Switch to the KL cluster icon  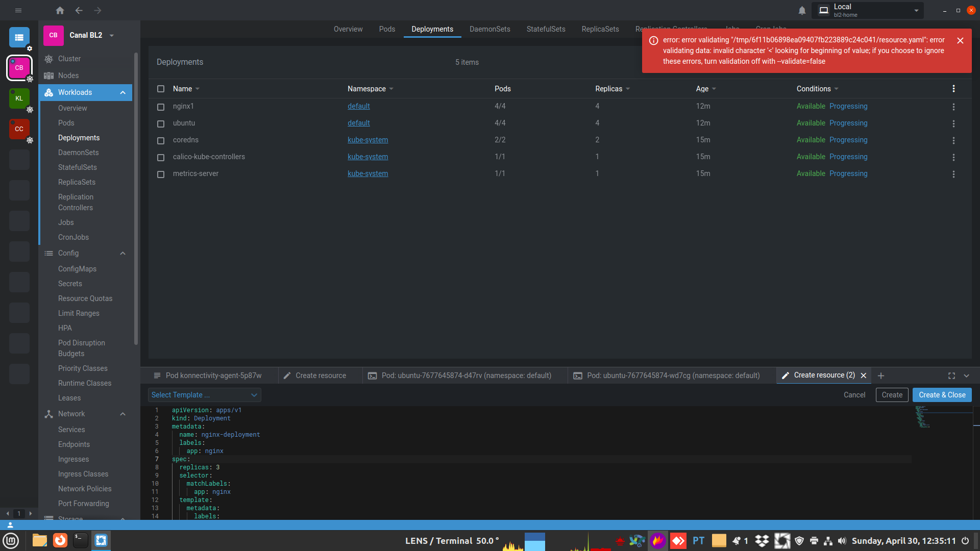[19, 98]
